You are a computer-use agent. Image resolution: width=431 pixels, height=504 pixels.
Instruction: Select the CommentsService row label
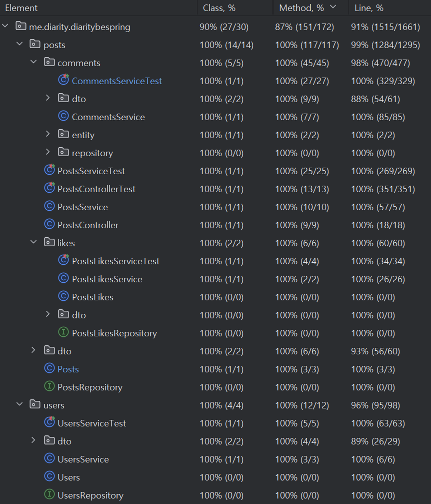point(108,117)
